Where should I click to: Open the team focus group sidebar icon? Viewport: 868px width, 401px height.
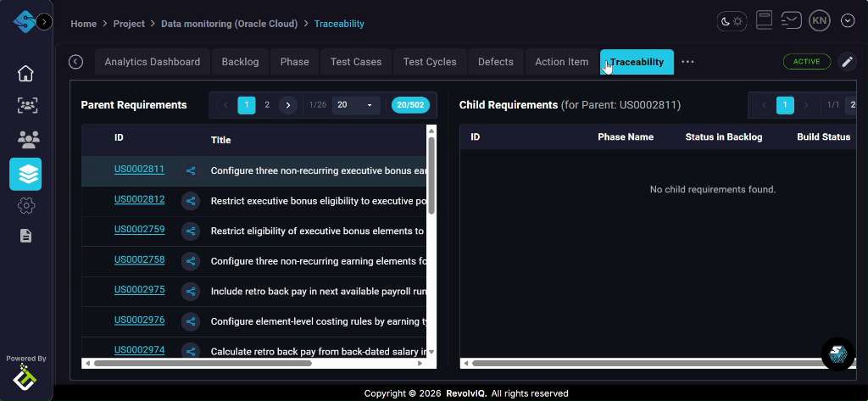[28, 105]
